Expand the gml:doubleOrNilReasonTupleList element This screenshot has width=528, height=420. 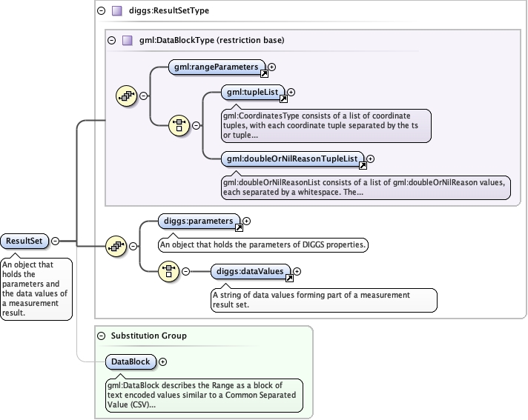[370, 159]
